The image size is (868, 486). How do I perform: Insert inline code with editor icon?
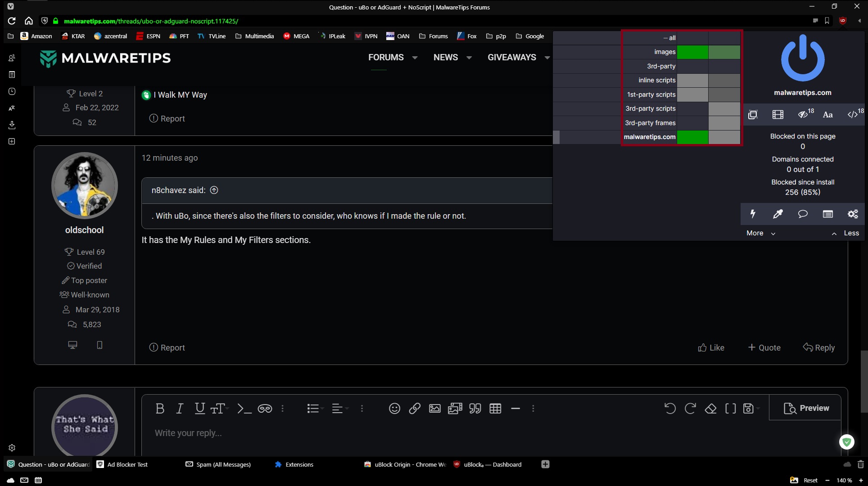(244, 409)
